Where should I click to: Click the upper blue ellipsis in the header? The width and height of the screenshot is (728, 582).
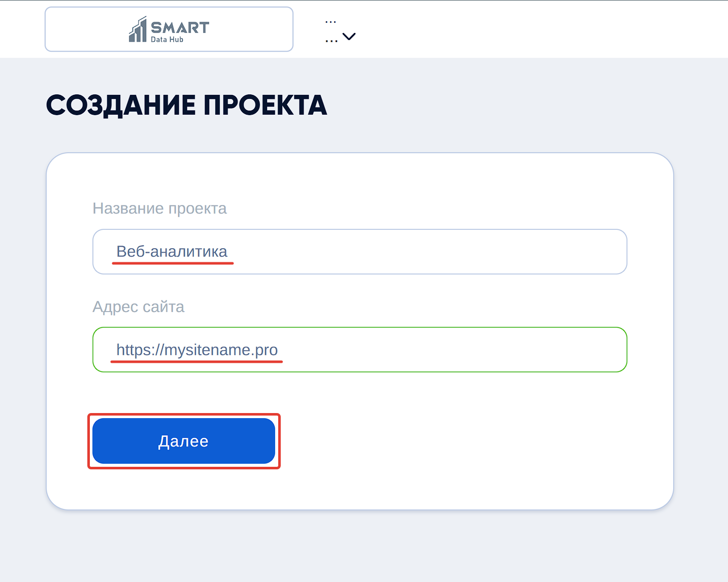[330, 22]
